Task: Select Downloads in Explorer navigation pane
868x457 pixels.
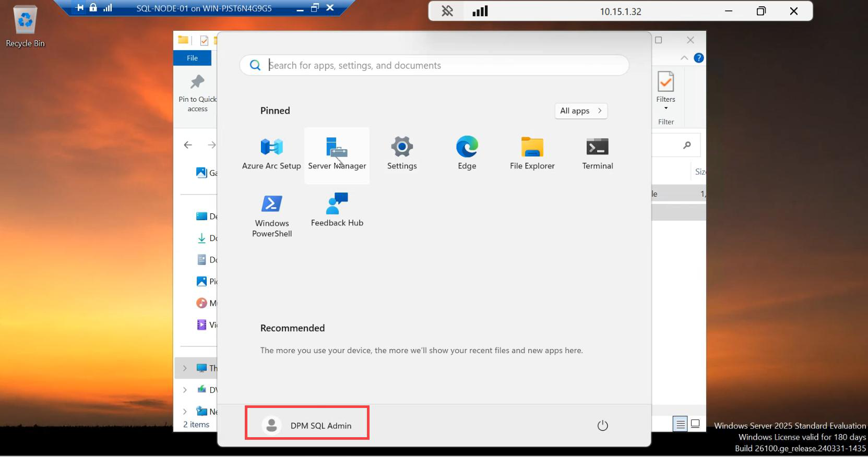Action: 207,238
